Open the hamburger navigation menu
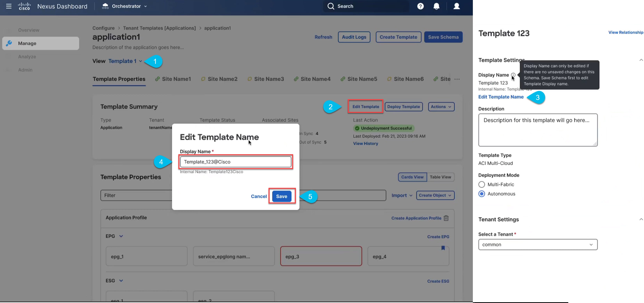The image size is (644, 303). (x=9, y=6)
